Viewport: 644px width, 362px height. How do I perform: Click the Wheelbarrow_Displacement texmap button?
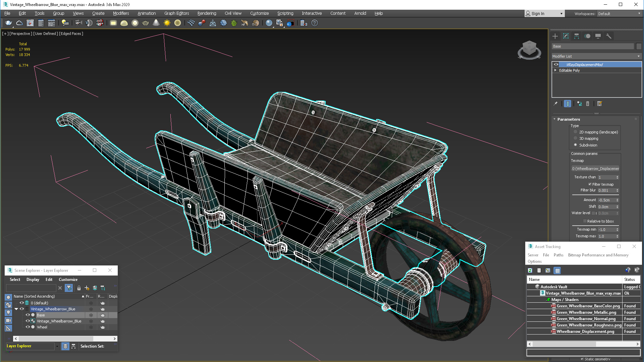click(x=595, y=169)
